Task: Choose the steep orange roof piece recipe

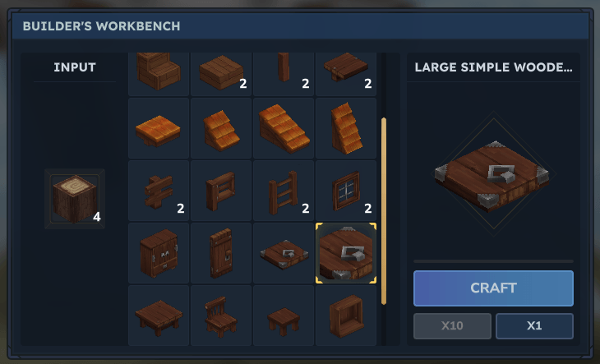Action: point(346,128)
